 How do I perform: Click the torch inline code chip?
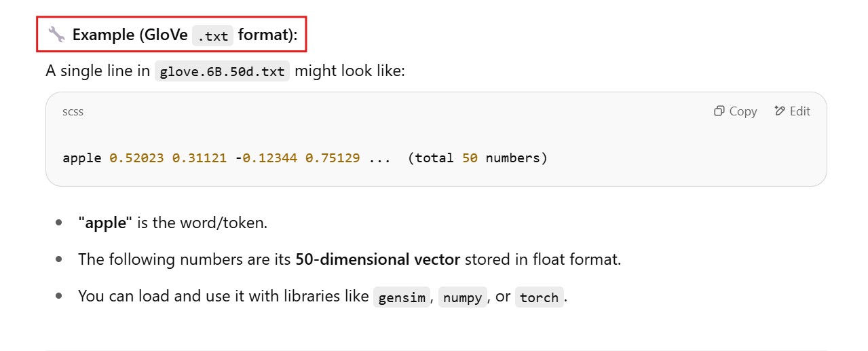point(539,297)
